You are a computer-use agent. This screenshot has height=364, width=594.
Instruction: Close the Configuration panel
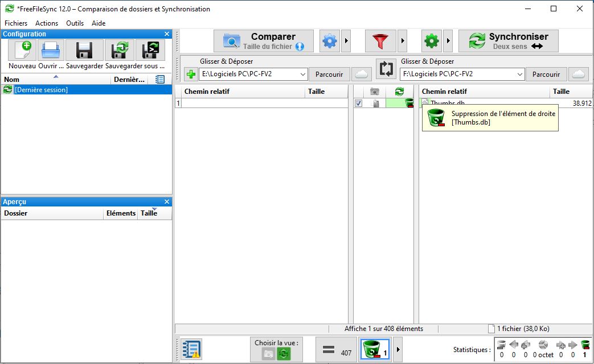coord(167,34)
